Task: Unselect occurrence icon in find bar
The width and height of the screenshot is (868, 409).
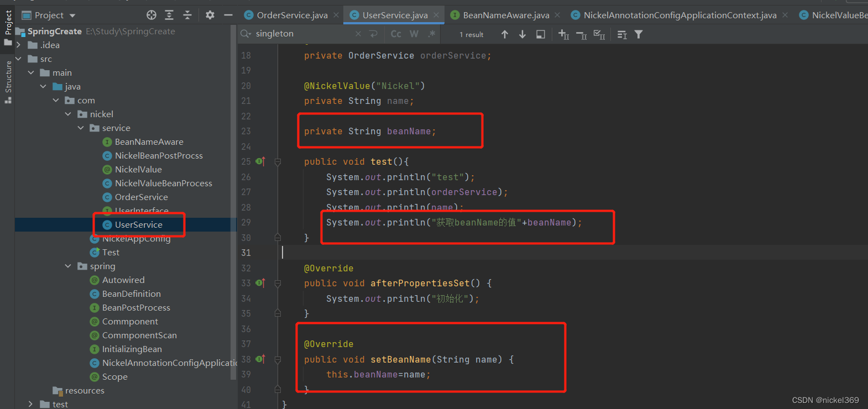Action: click(581, 34)
